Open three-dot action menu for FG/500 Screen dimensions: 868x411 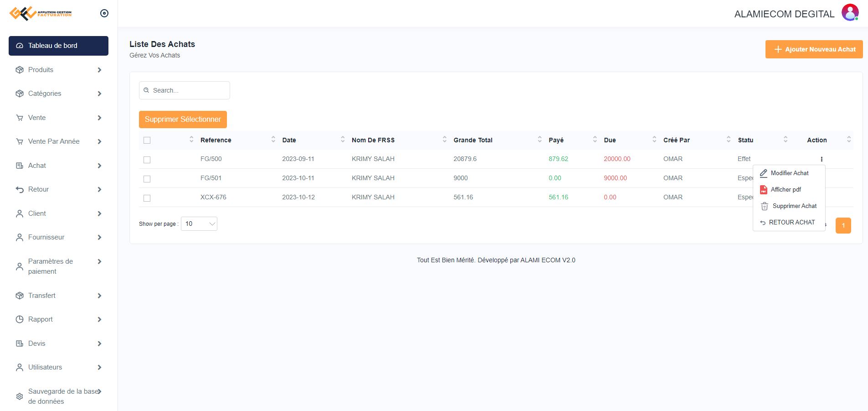coord(821,159)
